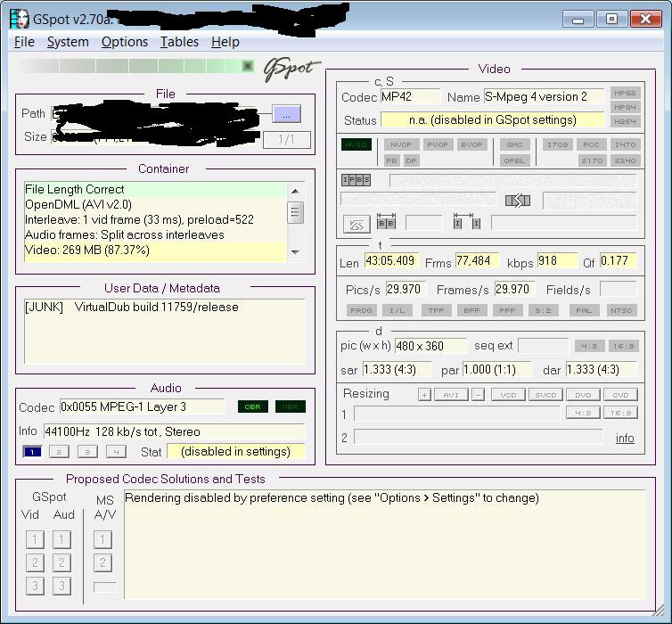Toggle 16:9 indicator next to seq ext

(x=624, y=346)
